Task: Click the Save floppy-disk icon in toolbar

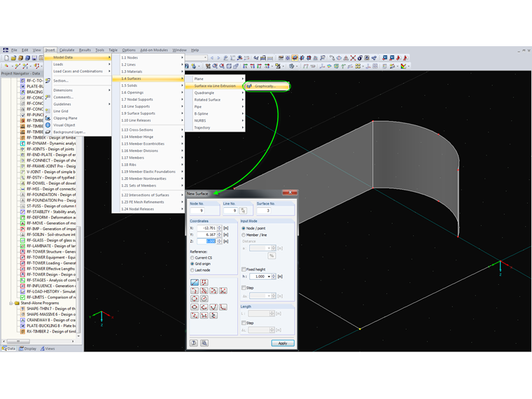Action: click(x=34, y=58)
